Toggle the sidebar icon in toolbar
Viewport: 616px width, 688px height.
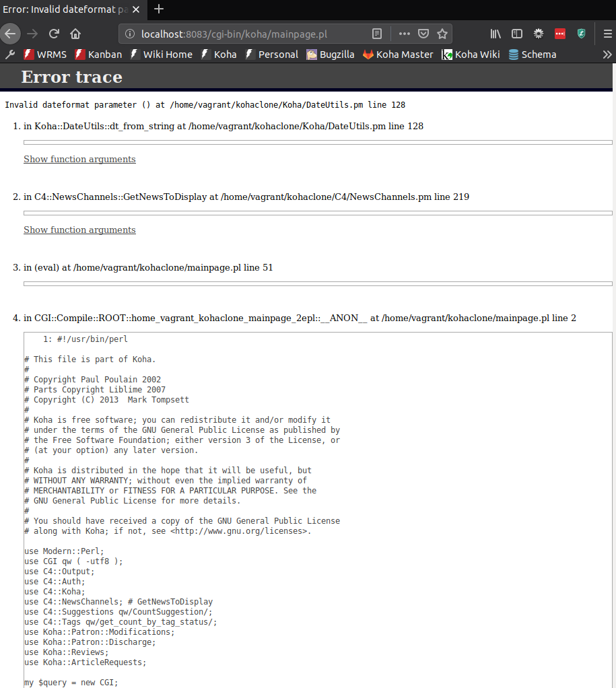pos(517,34)
